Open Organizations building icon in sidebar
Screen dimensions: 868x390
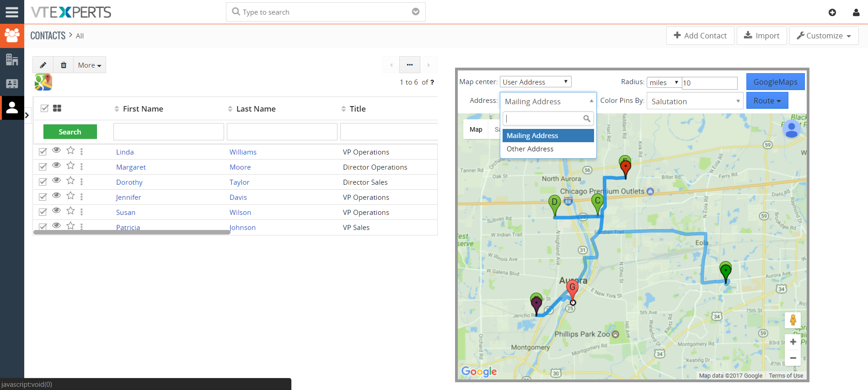pyautogui.click(x=12, y=59)
